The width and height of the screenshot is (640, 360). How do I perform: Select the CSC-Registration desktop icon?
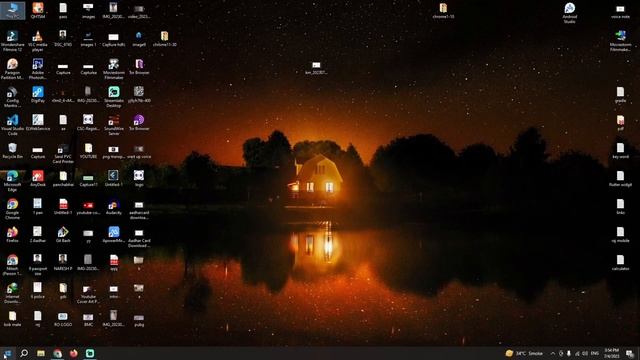coord(88,122)
